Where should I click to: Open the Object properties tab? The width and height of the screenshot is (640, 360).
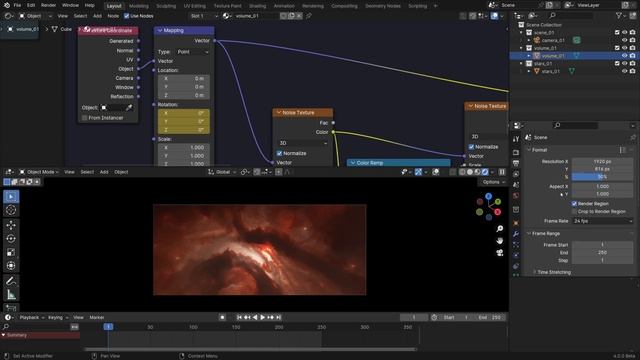(516, 223)
